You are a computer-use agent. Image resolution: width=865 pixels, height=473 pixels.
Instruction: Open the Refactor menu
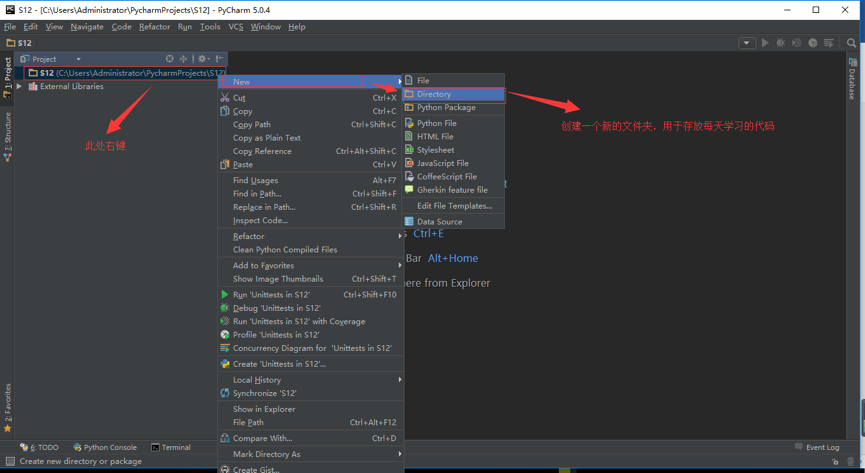click(154, 26)
